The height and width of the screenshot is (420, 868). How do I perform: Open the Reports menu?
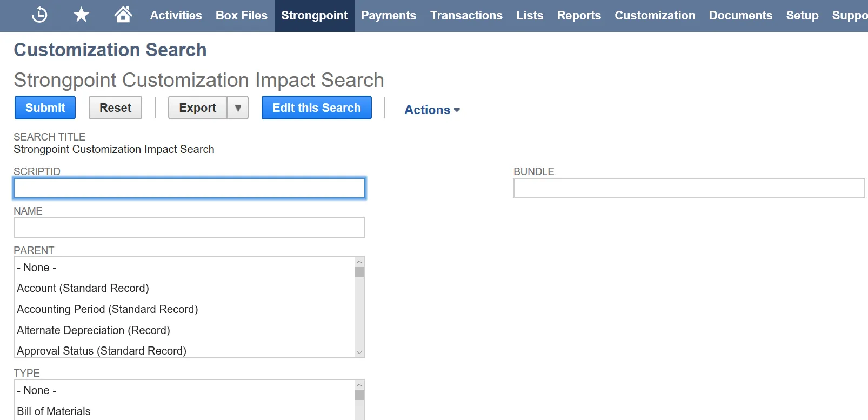click(579, 16)
